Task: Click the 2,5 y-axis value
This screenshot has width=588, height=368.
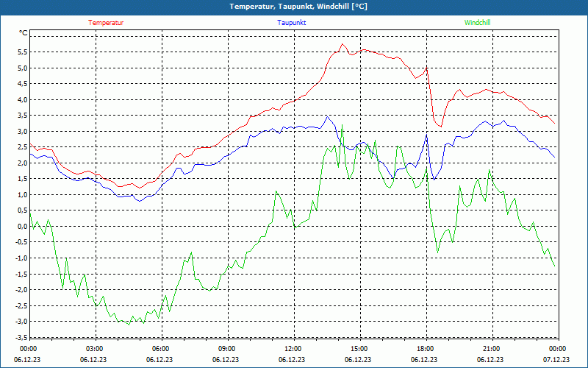Action: click(x=23, y=147)
